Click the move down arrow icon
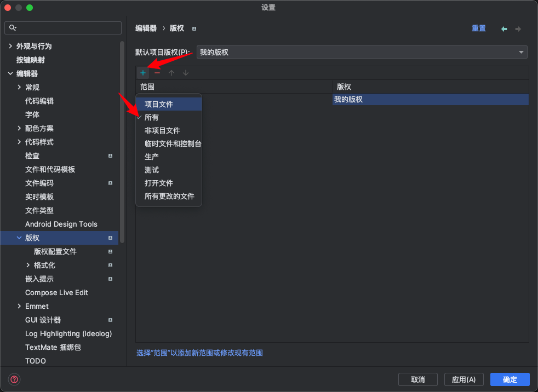This screenshot has width=538, height=392. click(x=186, y=73)
